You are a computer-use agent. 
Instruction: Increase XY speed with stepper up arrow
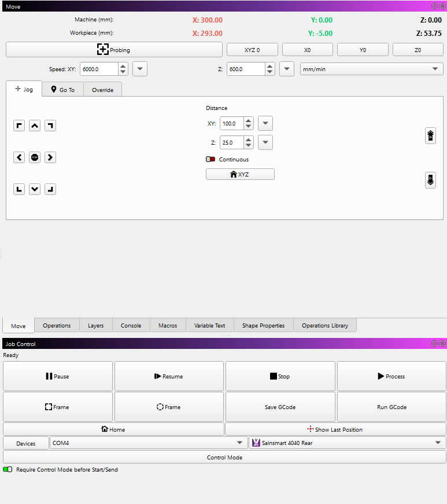pos(123,66)
